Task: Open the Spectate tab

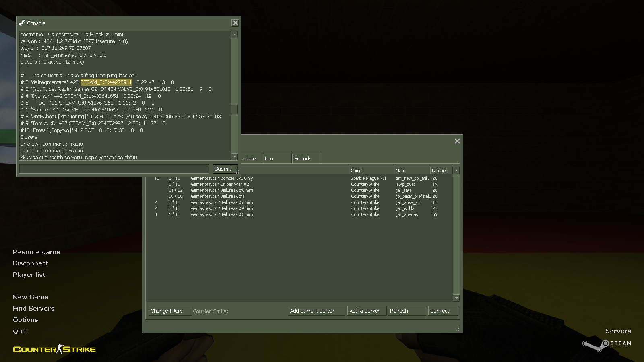Action: coord(251,158)
